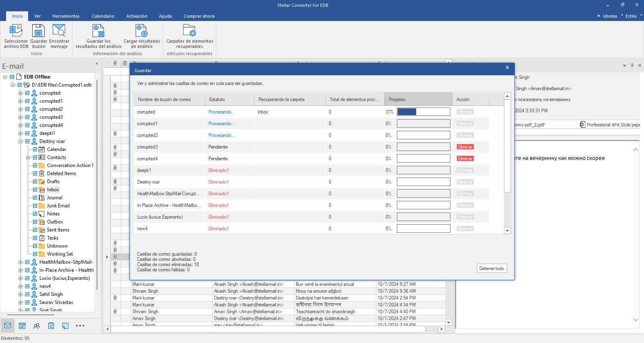Switch to calendar view in bottom bar

(x=22, y=326)
